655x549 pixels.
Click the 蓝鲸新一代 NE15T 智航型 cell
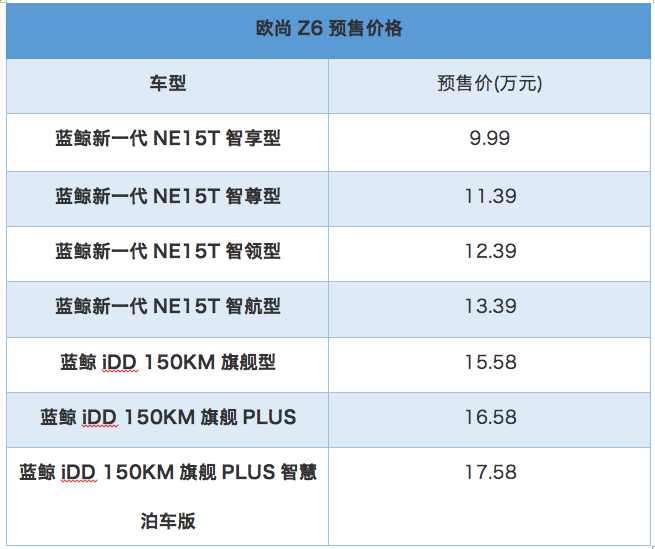click(167, 306)
